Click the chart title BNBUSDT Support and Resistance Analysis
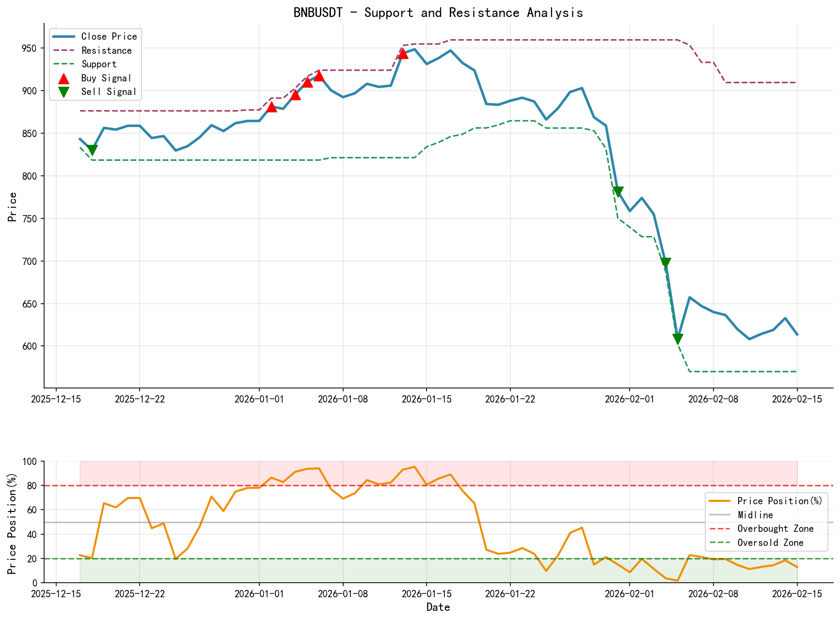The width and height of the screenshot is (840, 620). tap(439, 13)
